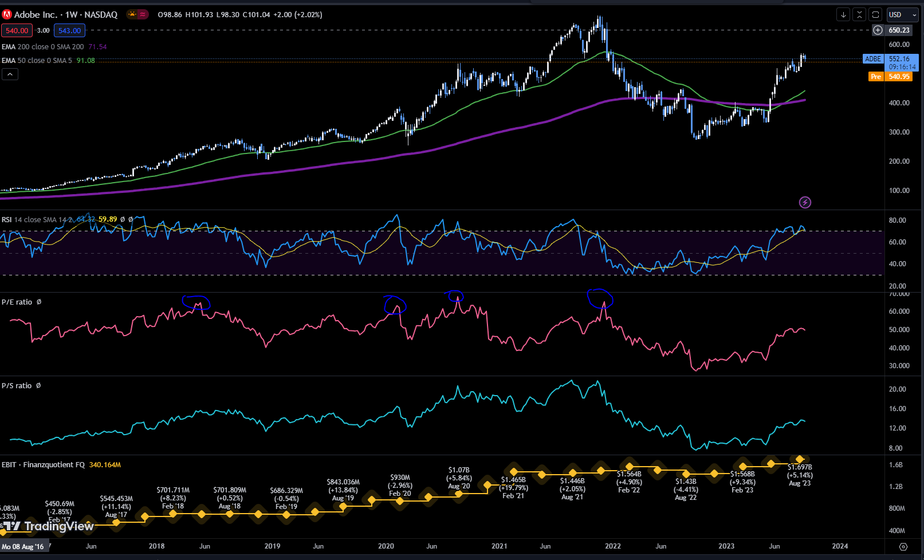The image size is (924, 560).
Task: Select the EBIT Finanzquotient FQ legend
Action: pos(44,465)
